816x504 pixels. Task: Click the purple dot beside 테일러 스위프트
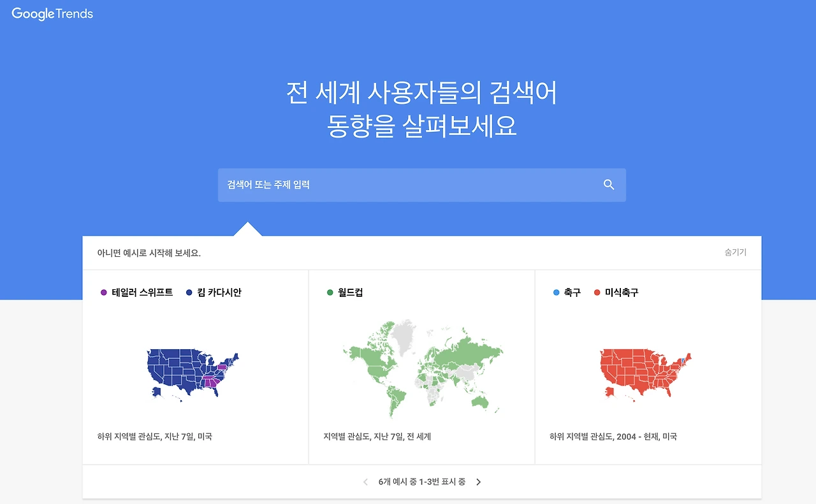[x=104, y=292]
